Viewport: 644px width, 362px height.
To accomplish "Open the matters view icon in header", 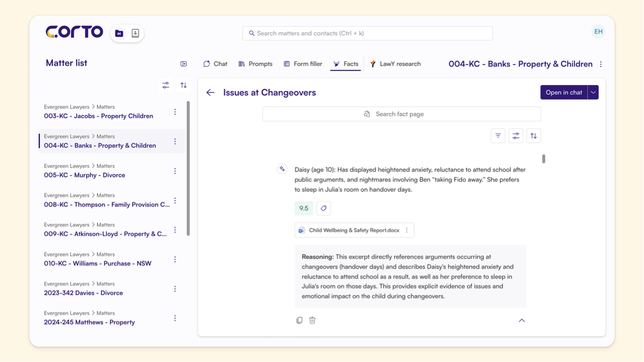I will (119, 33).
